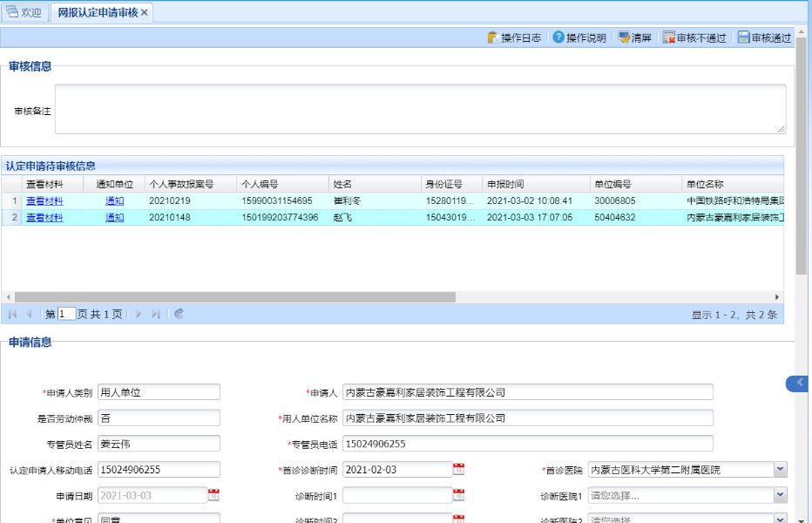Viewport: 812px width, 523px height.
Task: Click the 认定申请人移动电话 field
Action: [x=159, y=470]
